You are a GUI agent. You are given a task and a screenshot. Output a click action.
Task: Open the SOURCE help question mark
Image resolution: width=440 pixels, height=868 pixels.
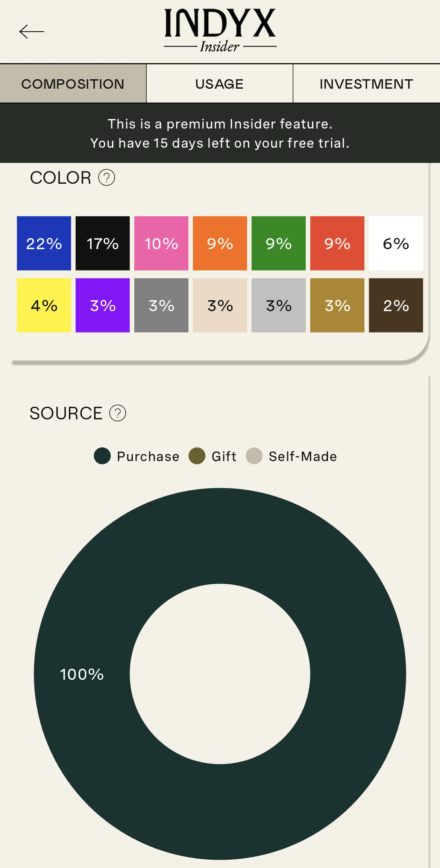point(118,413)
